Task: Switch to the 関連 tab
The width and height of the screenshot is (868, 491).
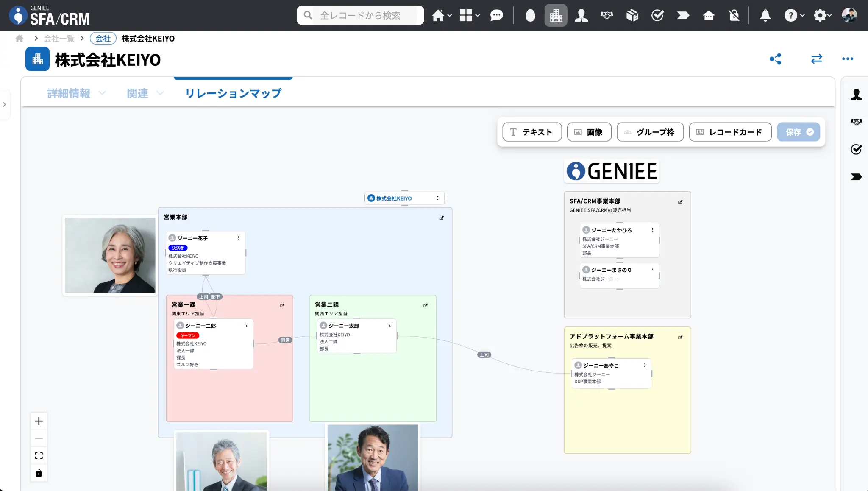Action: (x=137, y=93)
